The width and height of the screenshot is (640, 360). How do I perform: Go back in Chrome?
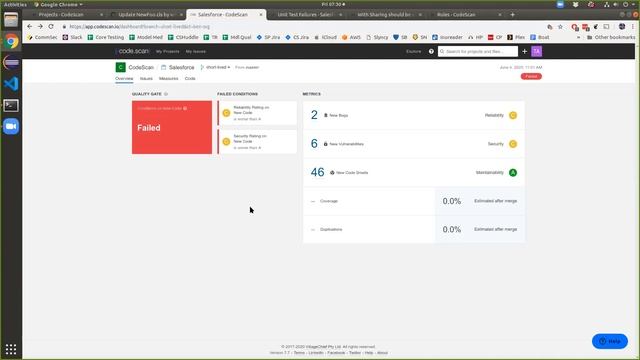(29, 27)
